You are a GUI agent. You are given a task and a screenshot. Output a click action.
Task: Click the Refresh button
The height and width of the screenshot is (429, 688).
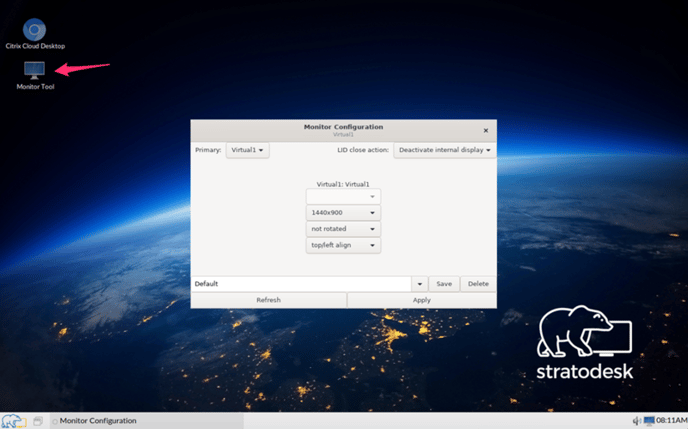(x=269, y=300)
